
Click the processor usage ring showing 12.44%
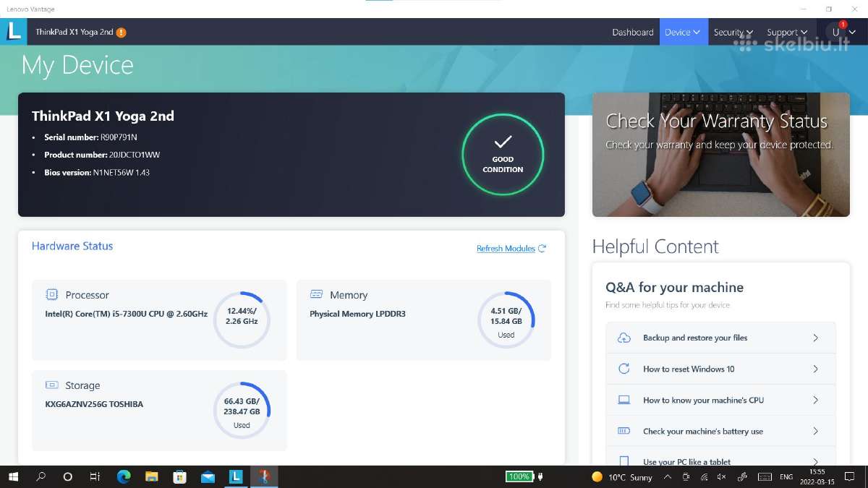click(x=242, y=320)
